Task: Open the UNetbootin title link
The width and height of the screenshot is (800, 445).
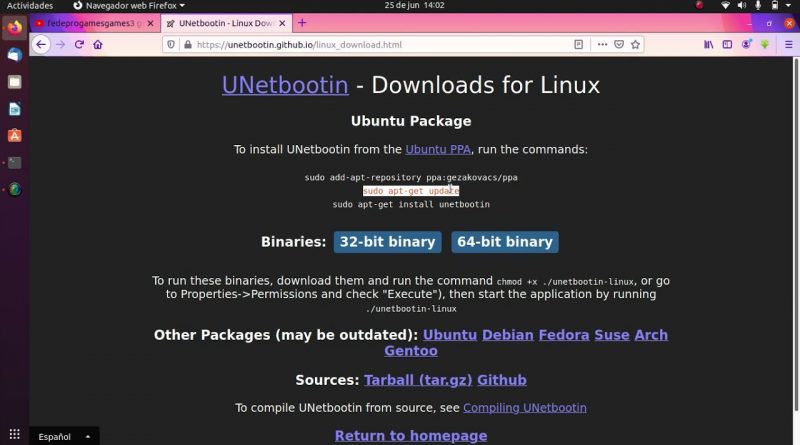Action: point(285,85)
